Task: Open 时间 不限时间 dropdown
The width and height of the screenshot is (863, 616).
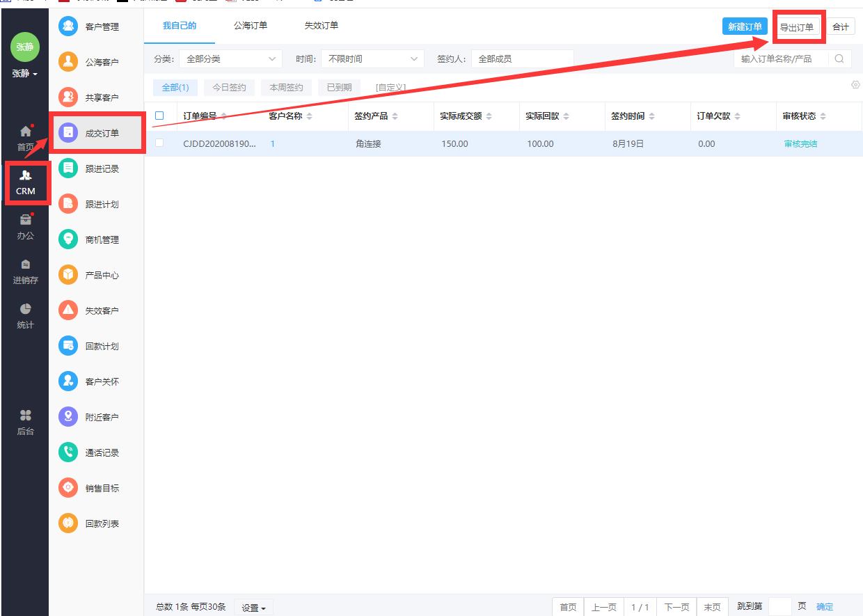Action: pos(372,59)
